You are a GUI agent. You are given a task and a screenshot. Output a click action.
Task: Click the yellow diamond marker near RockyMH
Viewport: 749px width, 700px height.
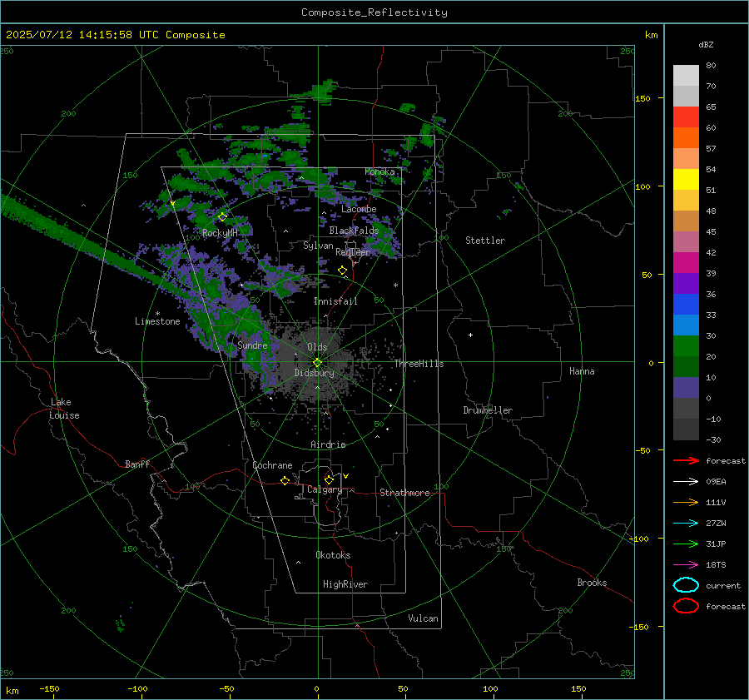222,217
